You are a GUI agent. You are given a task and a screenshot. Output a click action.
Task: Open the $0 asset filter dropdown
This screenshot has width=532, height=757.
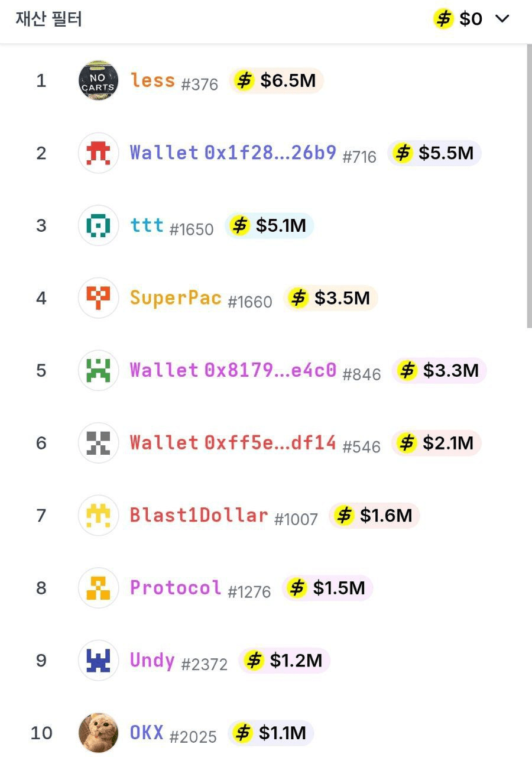click(471, 19)
